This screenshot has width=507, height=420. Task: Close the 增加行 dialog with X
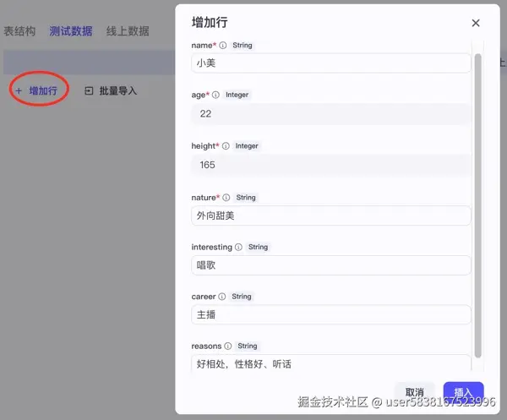pos(476,23)
